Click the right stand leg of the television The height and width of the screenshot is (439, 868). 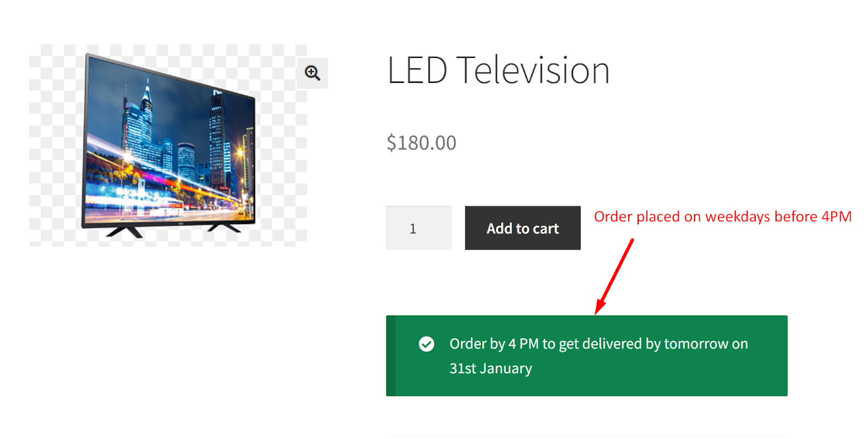pos(224,228)
